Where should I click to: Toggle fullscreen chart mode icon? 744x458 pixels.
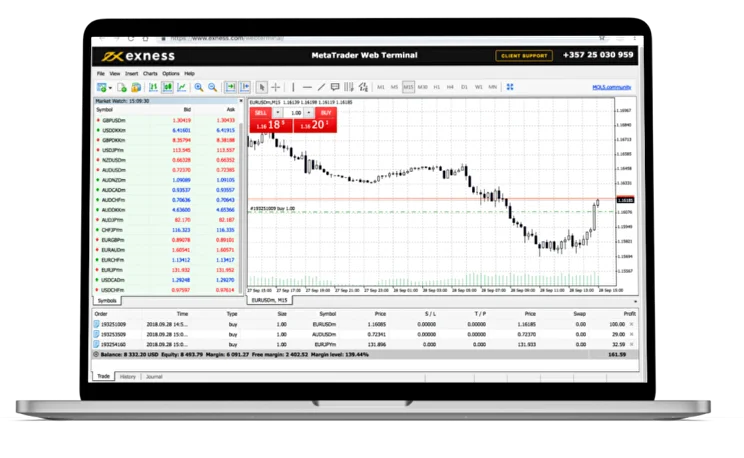click(x=510, y=87)
